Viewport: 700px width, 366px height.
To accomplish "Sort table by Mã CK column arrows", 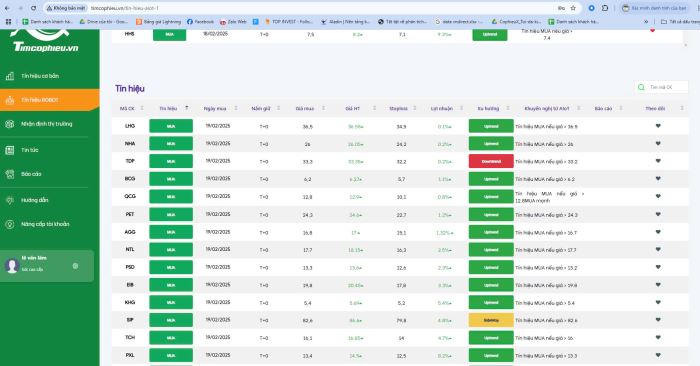I will pyautogui.click(x=142, y=108).
